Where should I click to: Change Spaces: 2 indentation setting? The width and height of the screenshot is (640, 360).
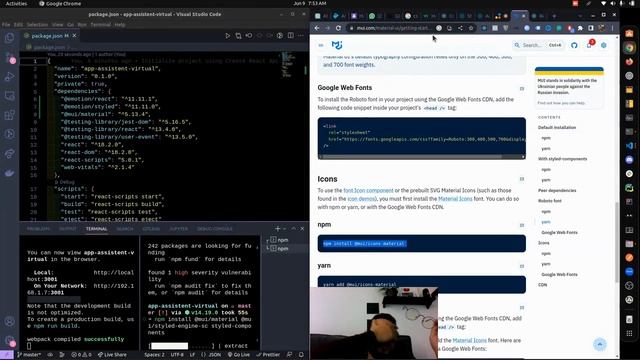(154, 355)
